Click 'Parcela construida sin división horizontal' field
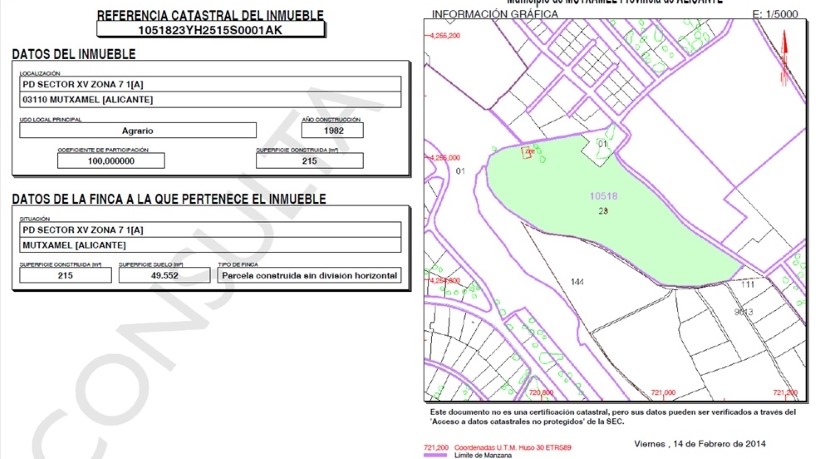This screenshot has height=459, width=816. point(309,275)
